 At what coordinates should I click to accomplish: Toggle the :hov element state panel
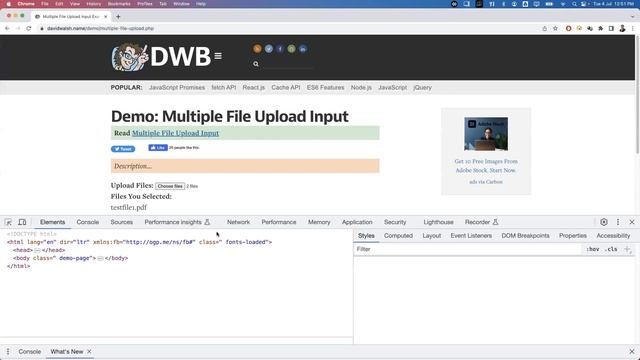(593, 249)
